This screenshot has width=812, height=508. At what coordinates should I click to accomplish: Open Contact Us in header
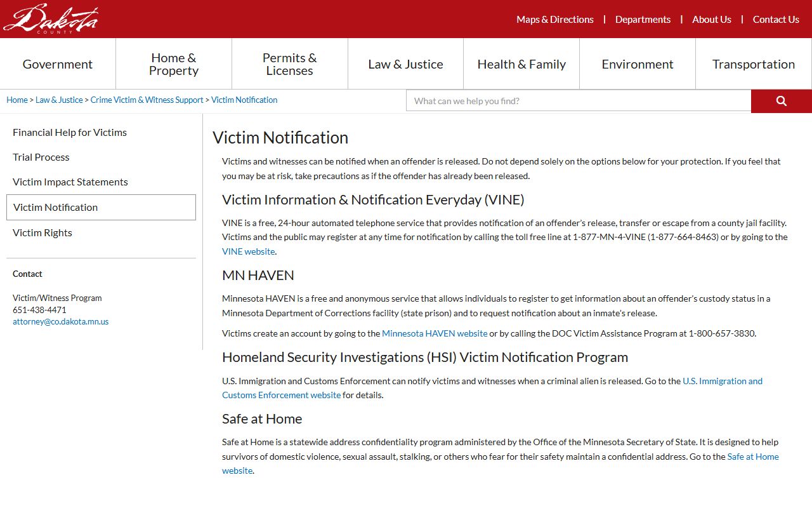point(776,19)
